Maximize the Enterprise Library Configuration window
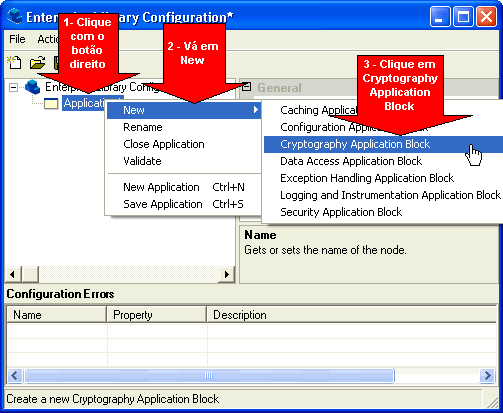The height and width of the screenshot is (413, 503). [x=463, y=16]
